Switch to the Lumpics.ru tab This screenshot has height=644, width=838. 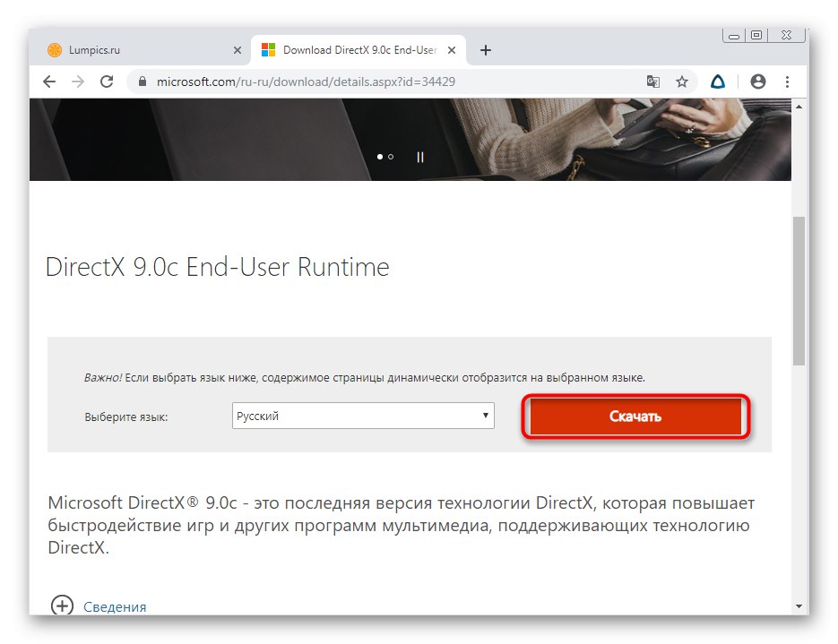tap(141, 50)
